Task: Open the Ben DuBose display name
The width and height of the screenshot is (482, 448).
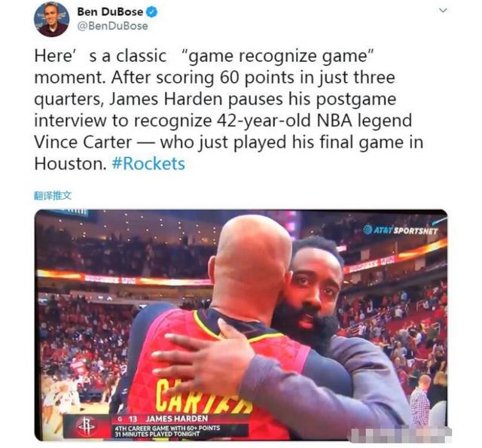Action: tap(110, 12)
